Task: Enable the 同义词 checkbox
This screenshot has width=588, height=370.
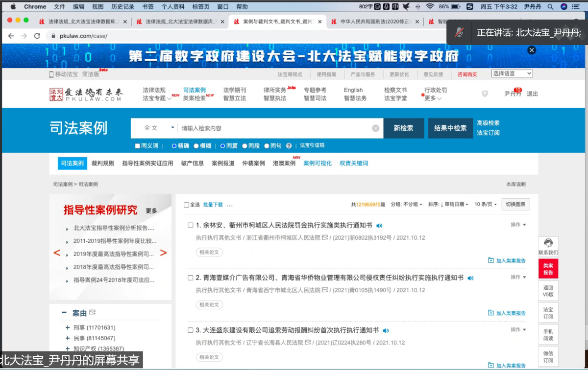Action: coord(138,146)
